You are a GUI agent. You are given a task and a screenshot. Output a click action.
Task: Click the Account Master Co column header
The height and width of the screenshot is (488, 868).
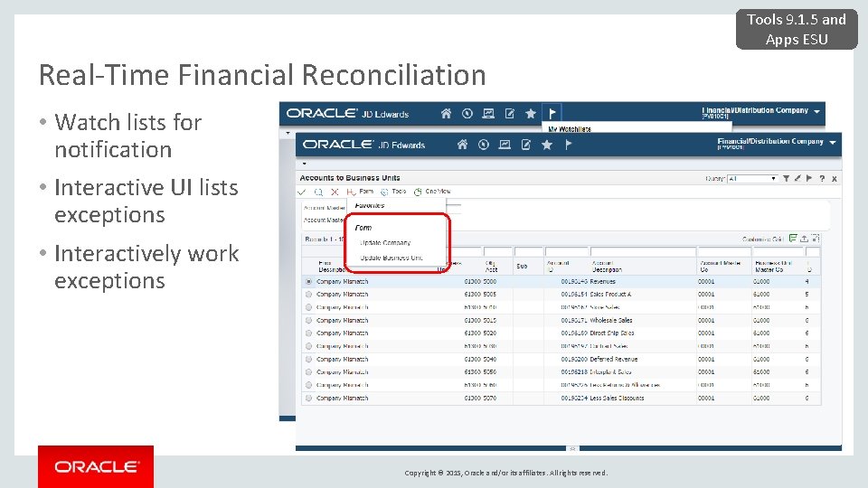(721, 266)
